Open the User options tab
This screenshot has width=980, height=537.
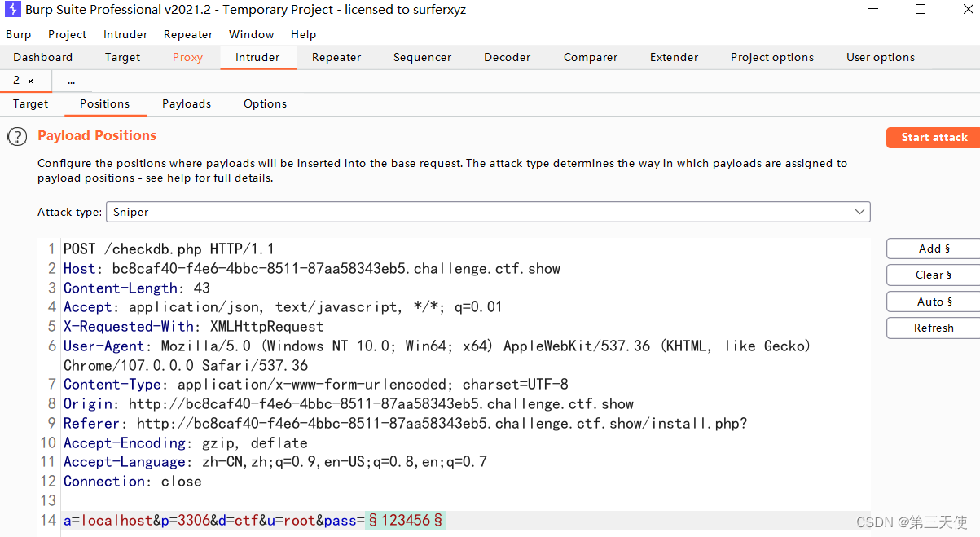881,57
